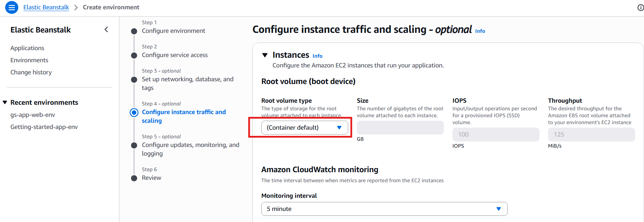This screenshot has width=644, height=222.
Task: Open Change history in the sidebar
Action: (x=31, y=72)
